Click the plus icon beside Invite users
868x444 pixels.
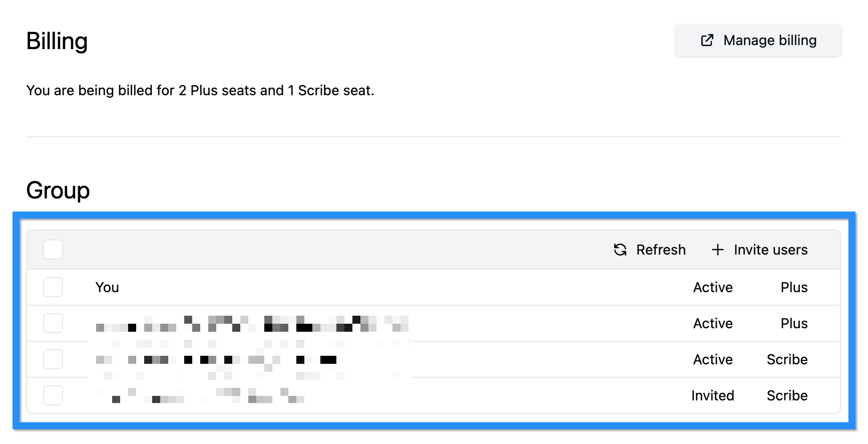(717, 250)
